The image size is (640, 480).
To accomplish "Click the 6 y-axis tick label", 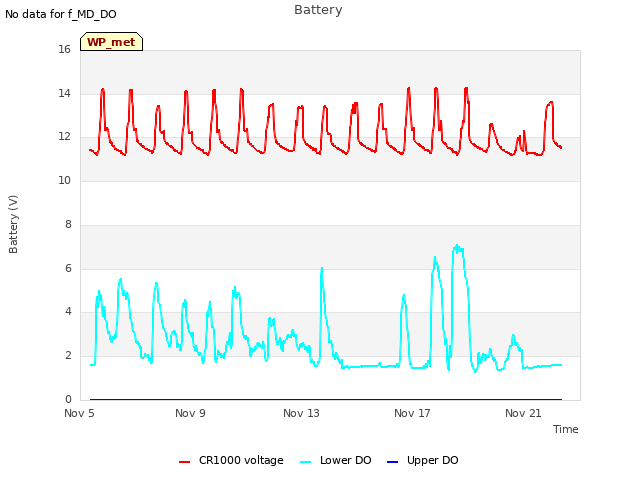I will 68,269.
